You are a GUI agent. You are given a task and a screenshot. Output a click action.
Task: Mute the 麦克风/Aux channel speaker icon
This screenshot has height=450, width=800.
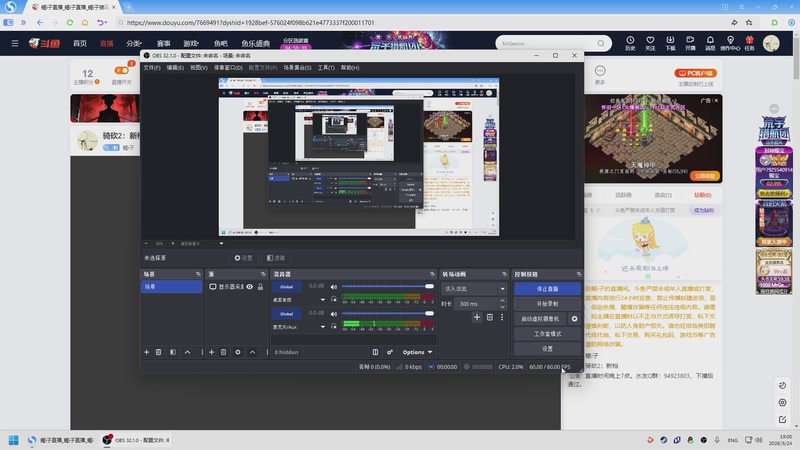point(334,314)
